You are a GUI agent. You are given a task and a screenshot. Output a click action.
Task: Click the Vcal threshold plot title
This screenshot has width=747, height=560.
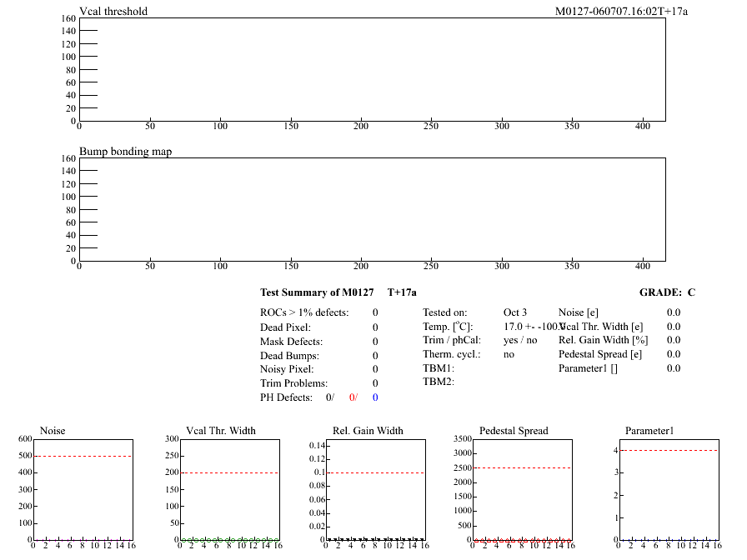[113, 12]
